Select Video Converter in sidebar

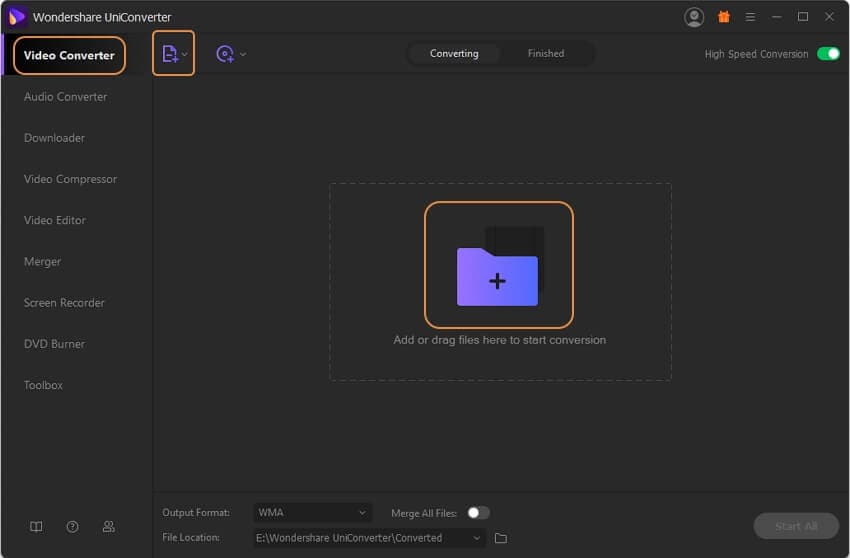69,55
